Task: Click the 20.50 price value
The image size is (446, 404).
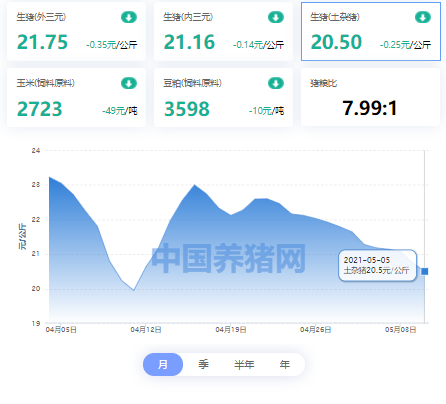Action: pyautogui.click(x=336, y=42)
